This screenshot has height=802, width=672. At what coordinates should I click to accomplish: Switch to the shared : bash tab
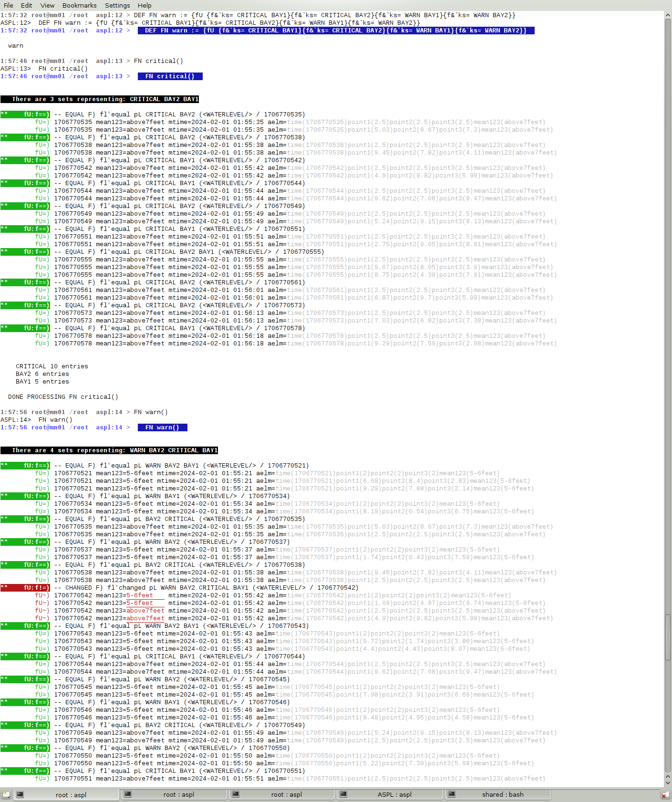point(502,794)
